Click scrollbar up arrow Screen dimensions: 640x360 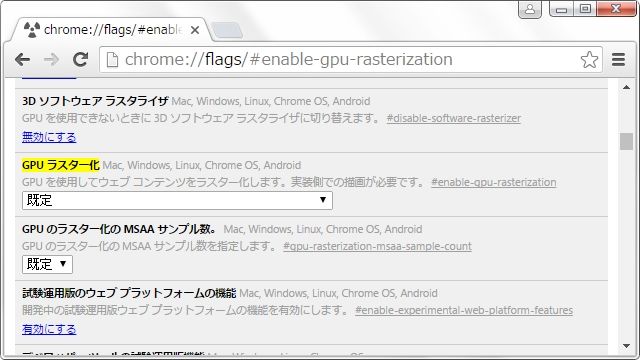pos(626,87)
